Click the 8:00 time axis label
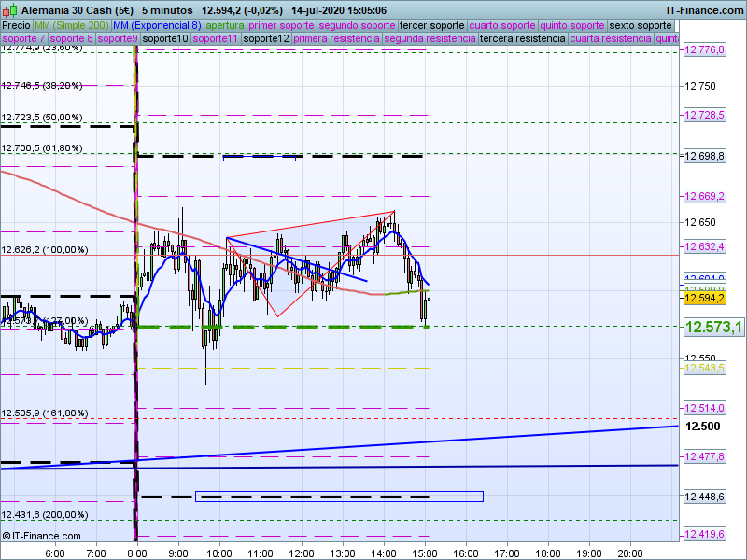747x560 pixels. coord(137,553)
